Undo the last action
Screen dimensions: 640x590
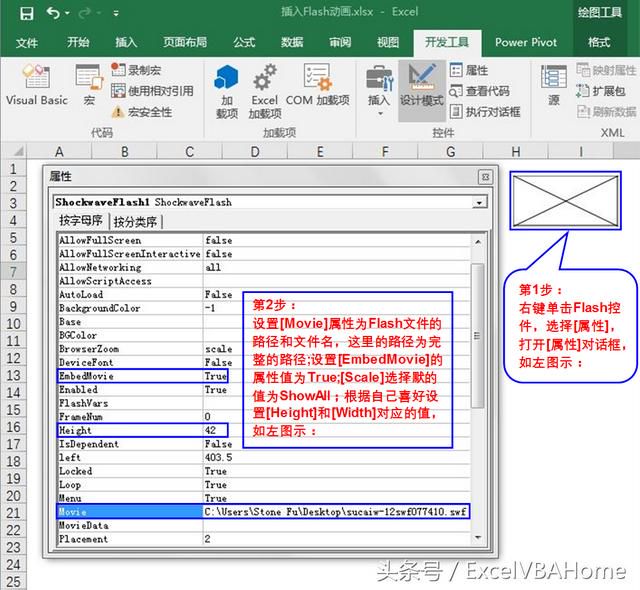(x=53, y=13)
